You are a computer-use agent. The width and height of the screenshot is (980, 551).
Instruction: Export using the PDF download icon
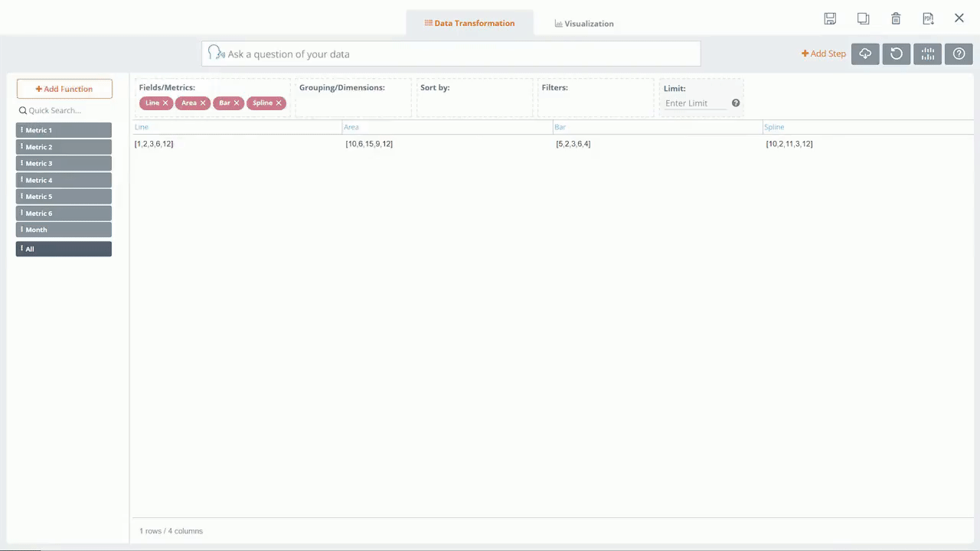pos(928,19)
